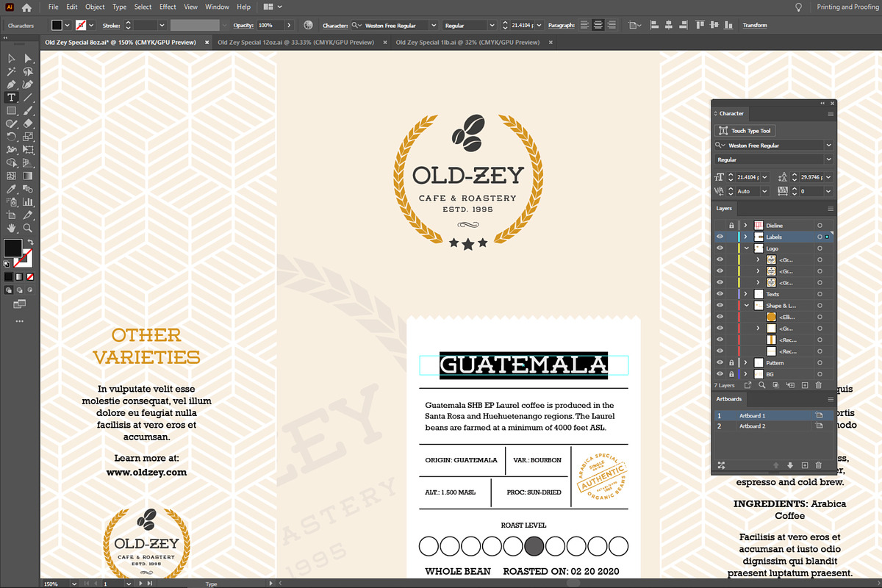Select the Scale tool
The width and height of the screenshot is (882, 588).
(x=28, y=137)
